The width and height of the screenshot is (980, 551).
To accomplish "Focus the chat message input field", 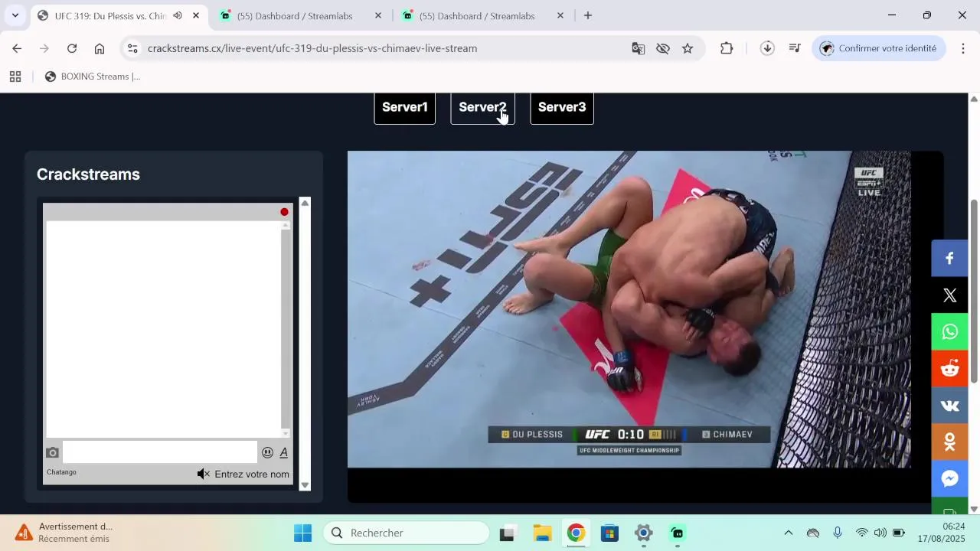I will coord(159,452).
